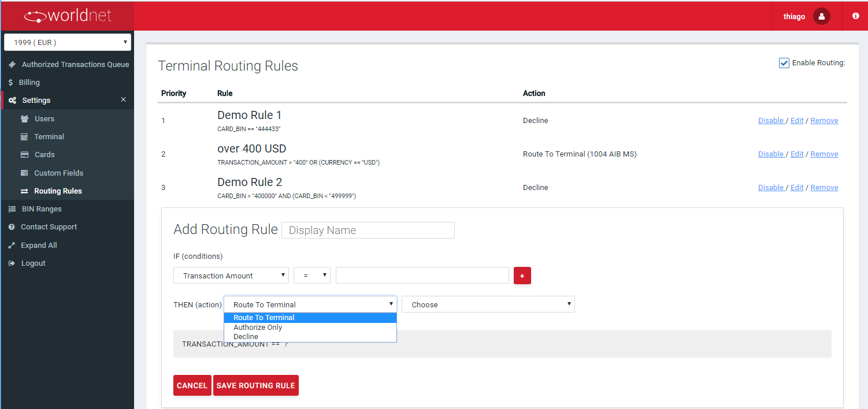Screen dimensions: 868x409
Task: Click the Contact Support question icon
Action: 12,227
